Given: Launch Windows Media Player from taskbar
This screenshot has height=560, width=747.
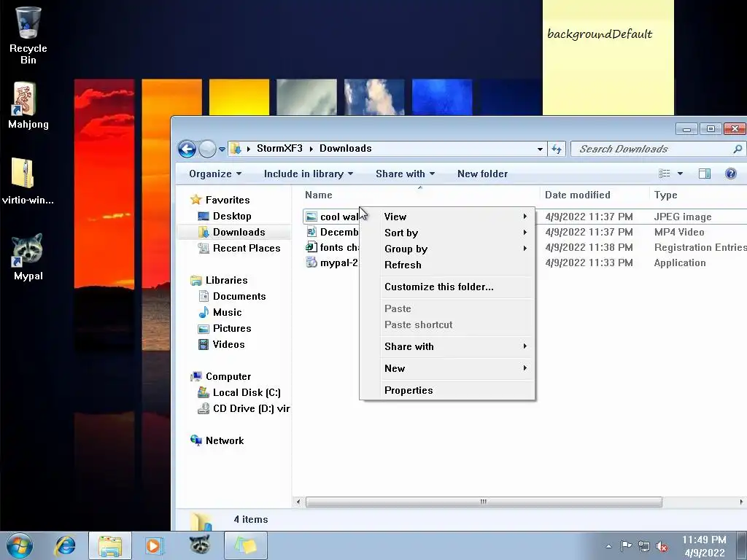Looking at the screenshot, I should click(153, 545).
